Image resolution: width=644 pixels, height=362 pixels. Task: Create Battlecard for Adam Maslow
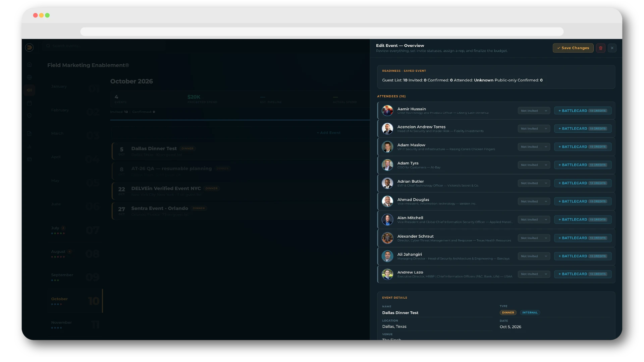click(583, 147)
